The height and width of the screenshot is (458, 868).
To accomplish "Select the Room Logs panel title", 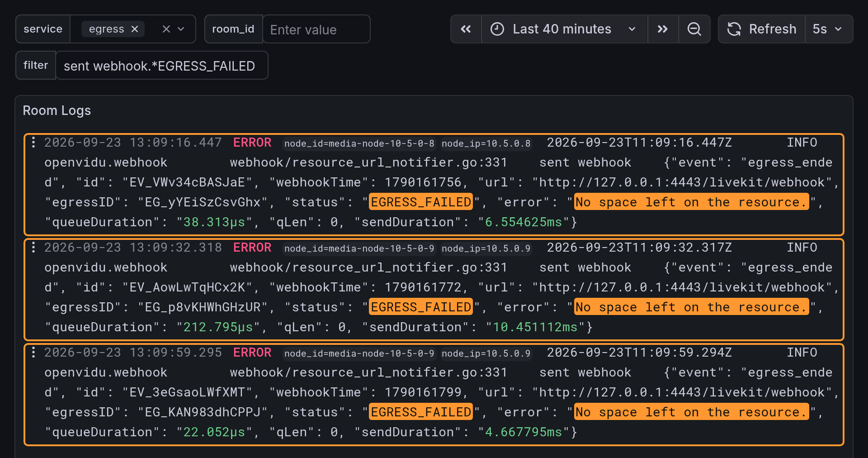I will click(x=57, y=110).
